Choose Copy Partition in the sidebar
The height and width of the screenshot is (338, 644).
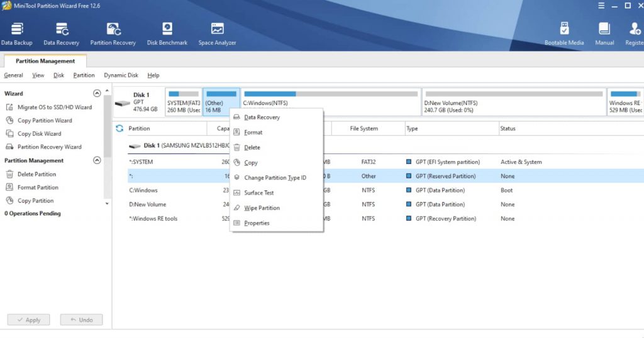(x=30, y=200)
